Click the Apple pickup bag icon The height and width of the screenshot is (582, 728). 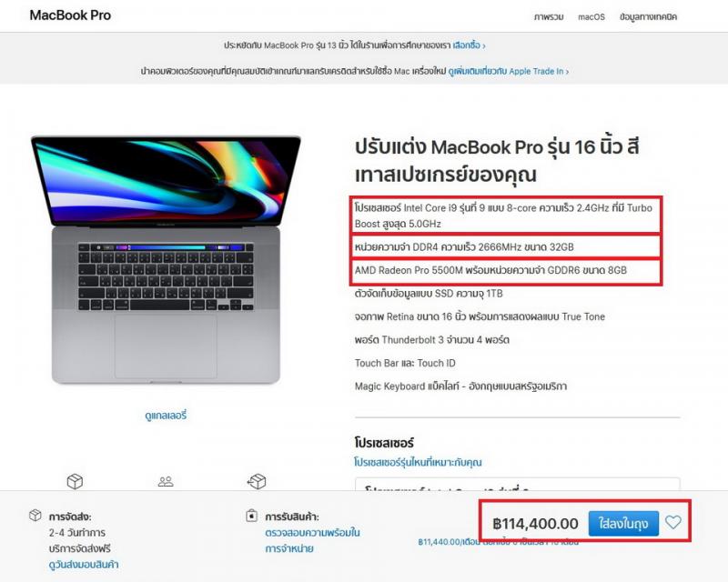click(251, 516)
